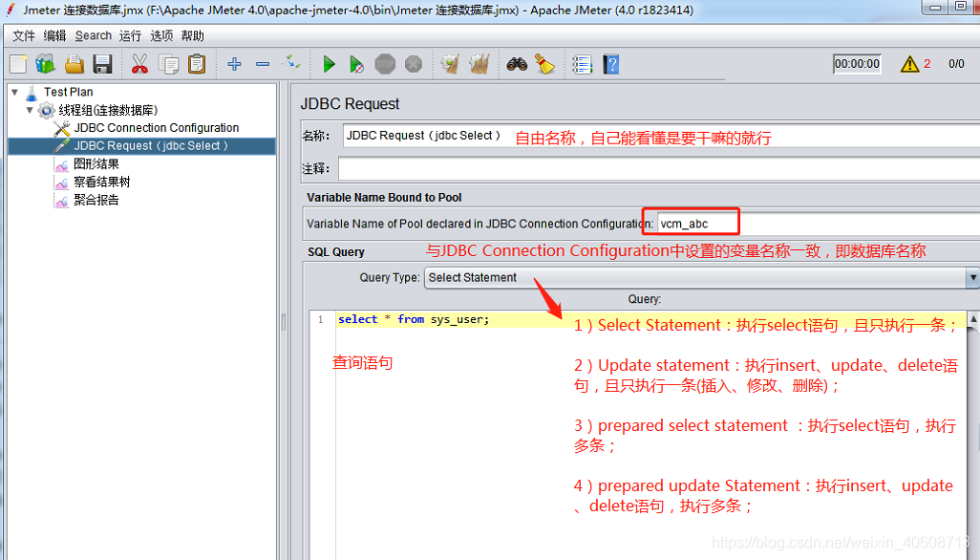Select 聚合报告 listener in tree
Screen dimensions: 980x560
coord(96,200)
